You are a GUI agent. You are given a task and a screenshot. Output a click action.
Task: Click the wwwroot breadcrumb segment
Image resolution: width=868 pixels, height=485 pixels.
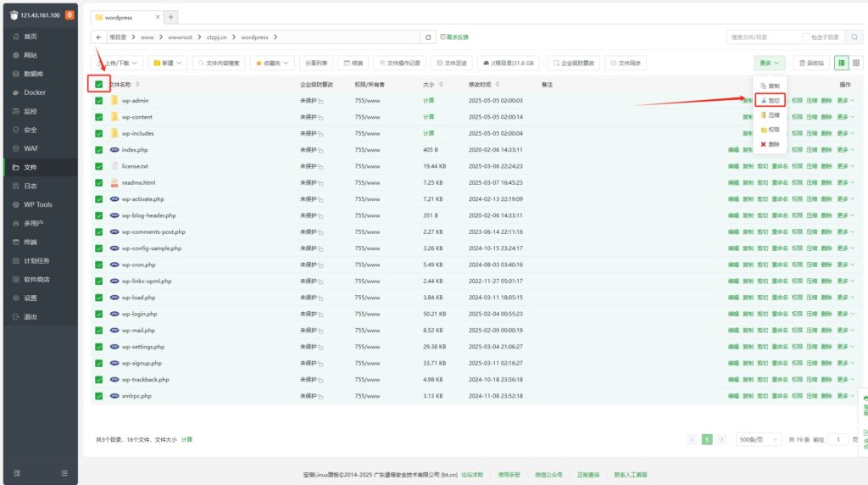click(x=180, y=37)
